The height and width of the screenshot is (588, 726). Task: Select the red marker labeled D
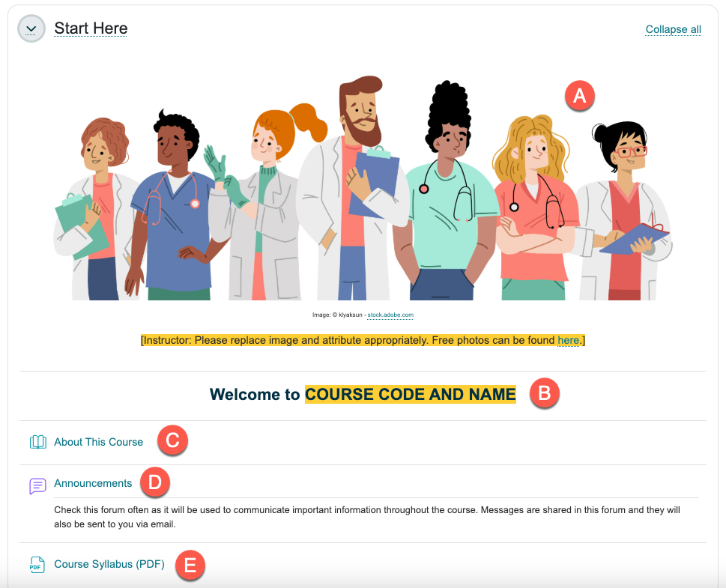(x=154, y=482)
